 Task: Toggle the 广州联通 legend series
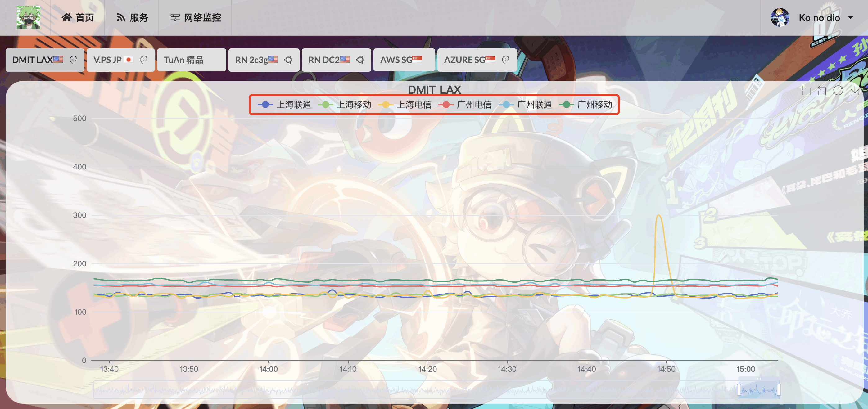click(525, 105)
